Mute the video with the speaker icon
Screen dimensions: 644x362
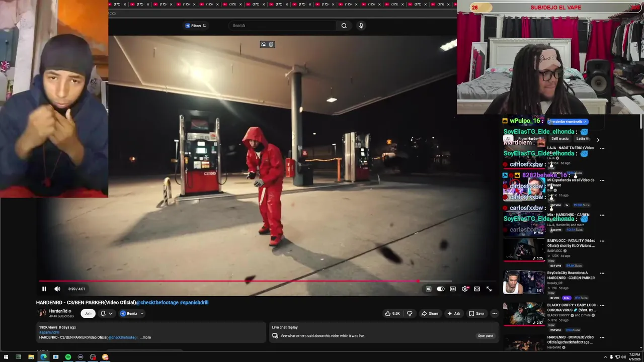point(57,289)
